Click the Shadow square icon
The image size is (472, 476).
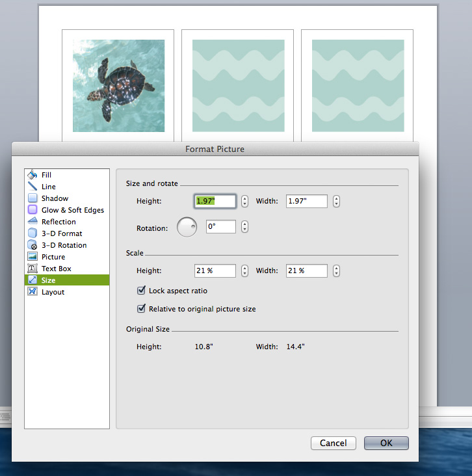[x=32, y=198]
